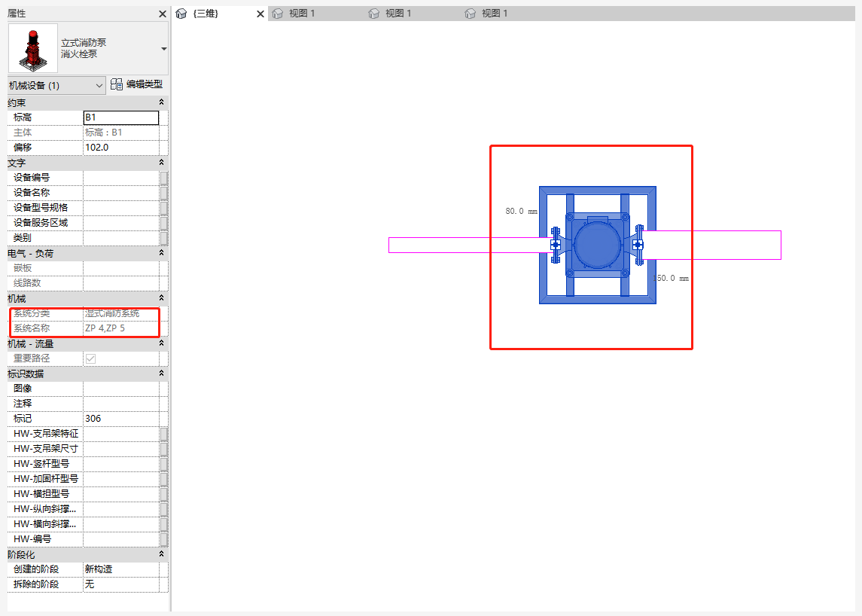Collapse the 阶段化 section
This screenshot has width=862, height=616.
(161, 554)
